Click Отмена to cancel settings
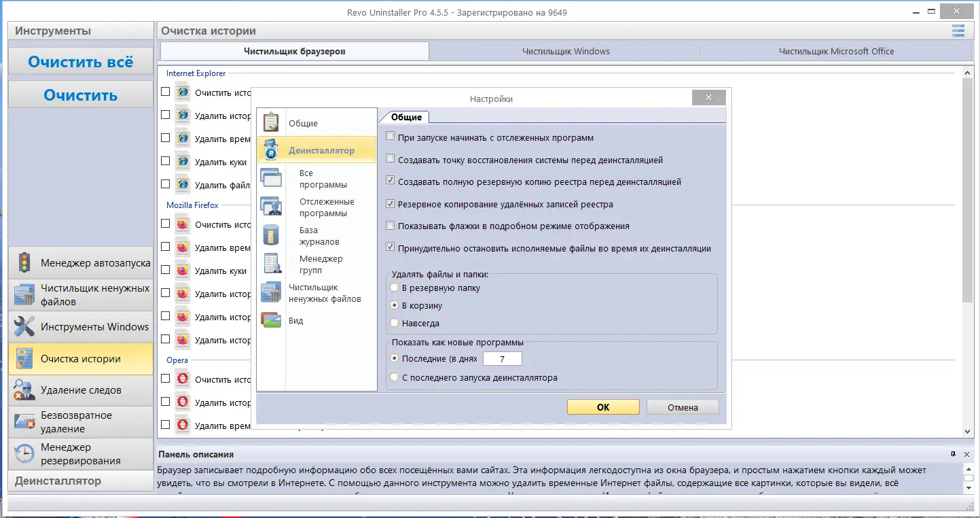The width and height of the screenshot is (980, 518). (683, 407)
